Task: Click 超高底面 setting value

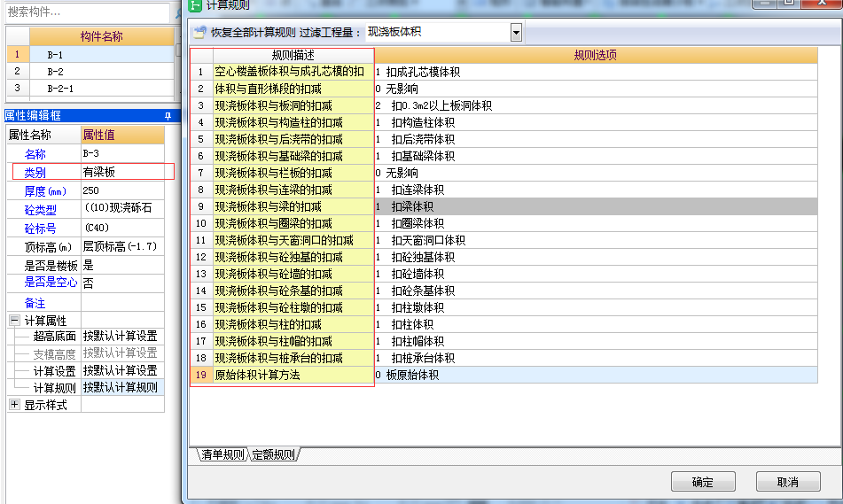Action: click(122, 337)
